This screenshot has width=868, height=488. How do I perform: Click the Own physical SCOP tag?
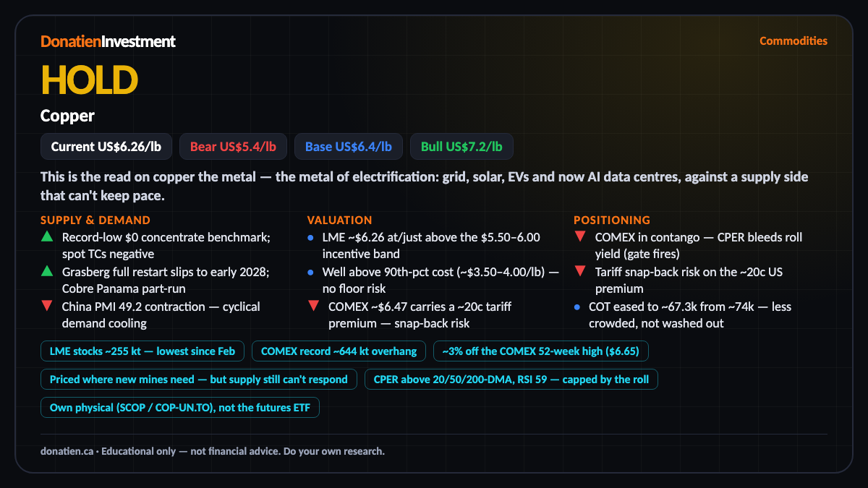tap(179, 408)
